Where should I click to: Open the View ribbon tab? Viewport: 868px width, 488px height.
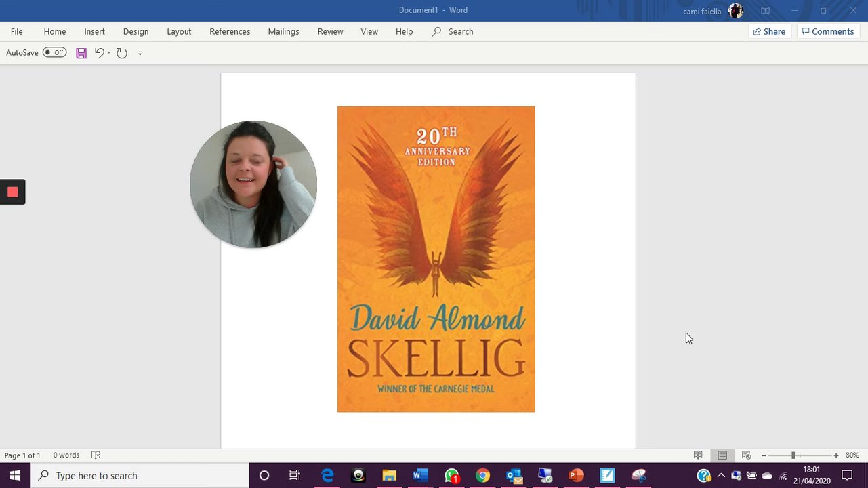[369, 31]
